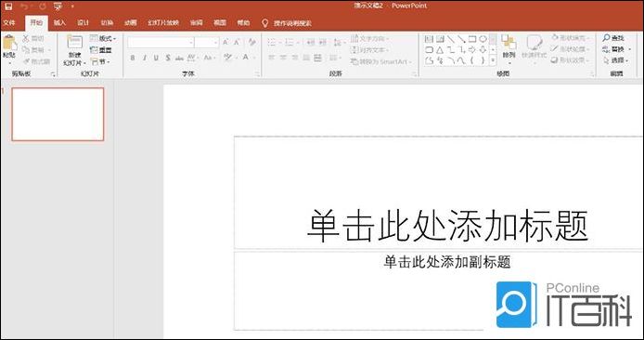This screenshot has height=340, width=644.
Task: Select the Rounded Rectangle shape
Action: pos(430,50)
